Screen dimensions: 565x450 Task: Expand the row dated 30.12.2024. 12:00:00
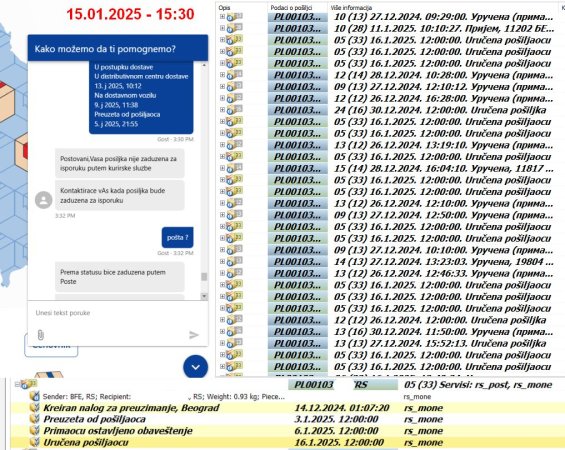pos(222,110)
